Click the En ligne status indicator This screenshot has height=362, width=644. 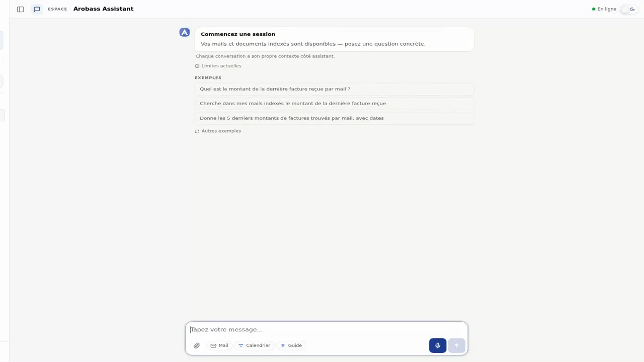(604, 9)
